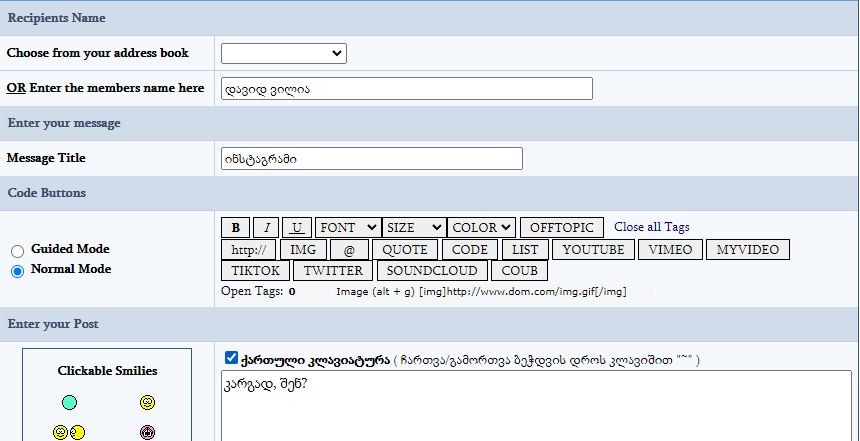
Task: Insert a QUOTE tag
Action: tap(405, 250)
